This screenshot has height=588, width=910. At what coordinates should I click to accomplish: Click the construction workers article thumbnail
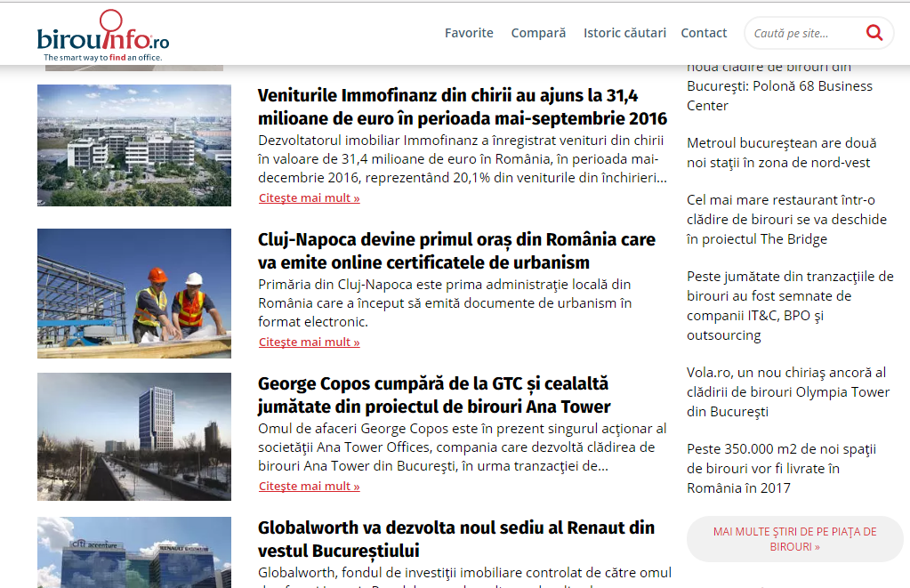133,294
